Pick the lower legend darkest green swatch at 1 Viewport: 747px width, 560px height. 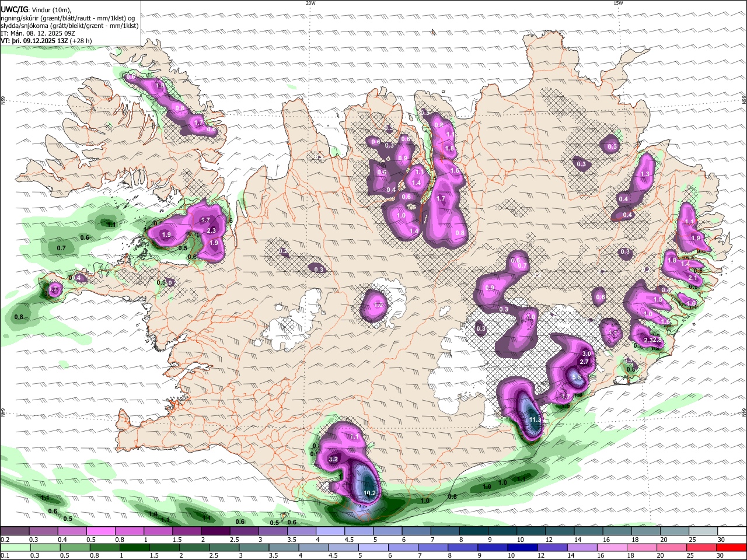[134, 547]
